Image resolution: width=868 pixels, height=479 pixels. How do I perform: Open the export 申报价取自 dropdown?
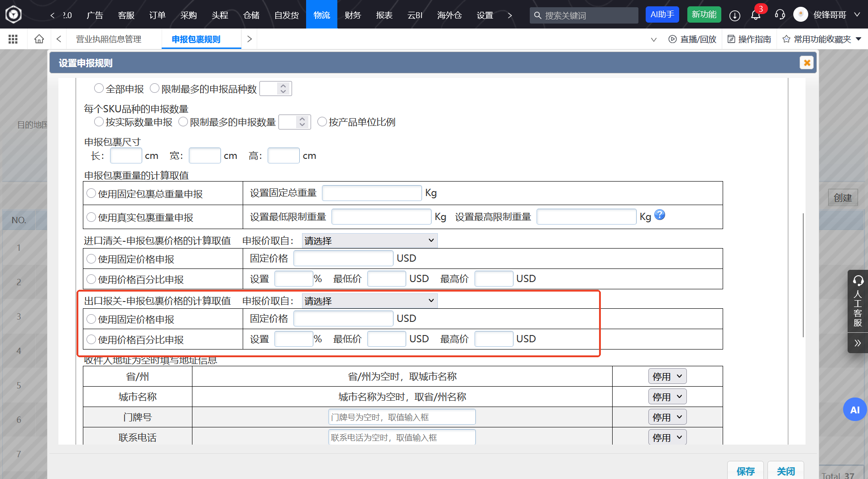(369, 300)
